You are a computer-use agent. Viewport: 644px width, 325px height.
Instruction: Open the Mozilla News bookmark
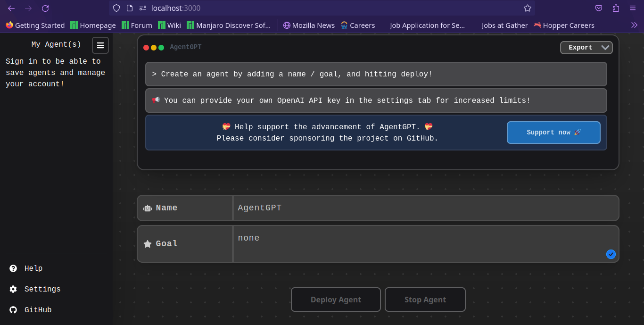309,25
